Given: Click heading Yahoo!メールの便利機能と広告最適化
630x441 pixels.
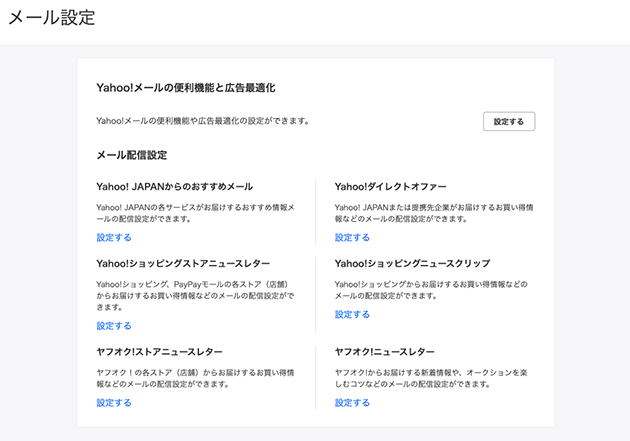Looking at the screenshot, I should click(x=186, y=88).
